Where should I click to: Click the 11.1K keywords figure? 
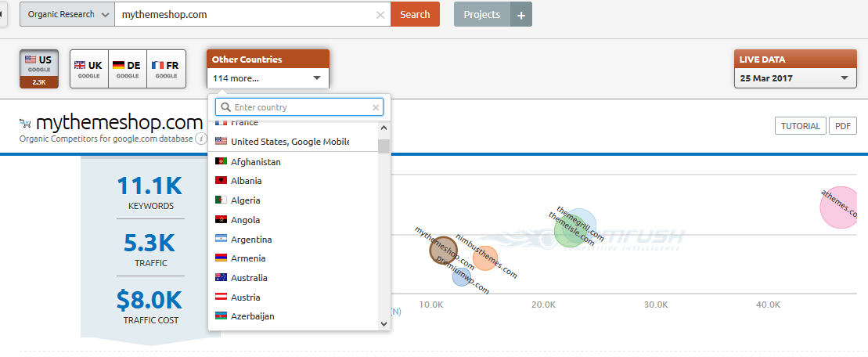[x=149, y=186]
